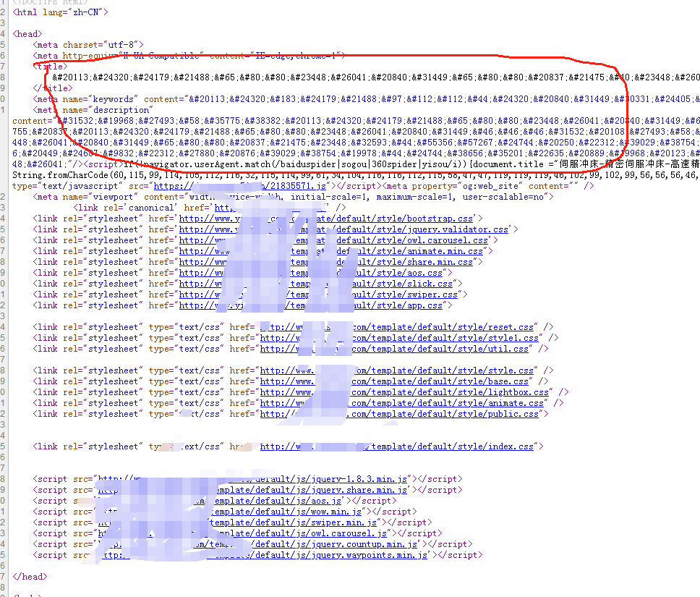Click the index.css stylesheet link
Screen dimensions: 700x597
397,446
